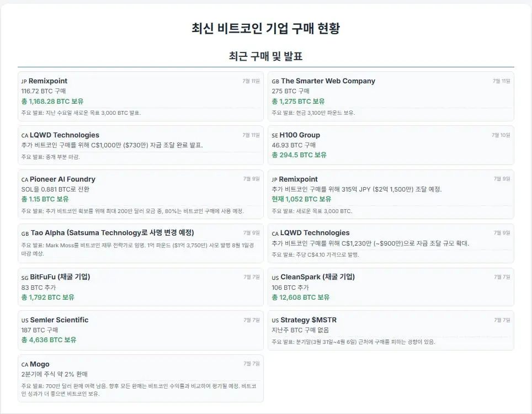This screenshot has height=414, width=532.
Task: Open The Smarter Web Company card title
Action: click(x=328, y=81)
